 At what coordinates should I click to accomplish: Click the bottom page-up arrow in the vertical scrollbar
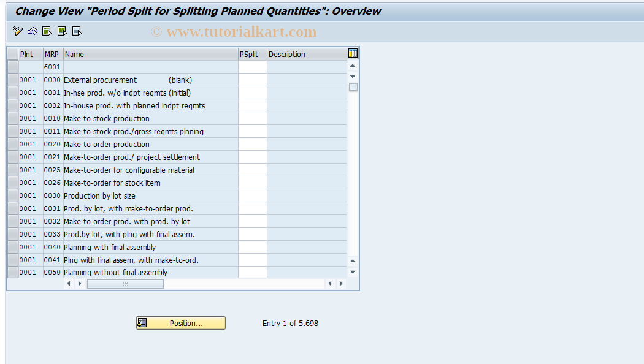(x=353, y=261)
